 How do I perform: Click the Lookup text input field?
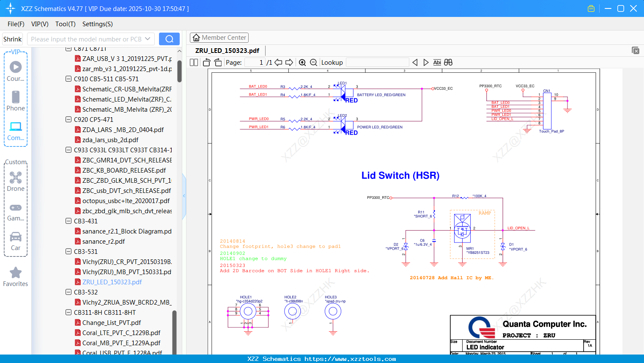click(x=377, y=63)
